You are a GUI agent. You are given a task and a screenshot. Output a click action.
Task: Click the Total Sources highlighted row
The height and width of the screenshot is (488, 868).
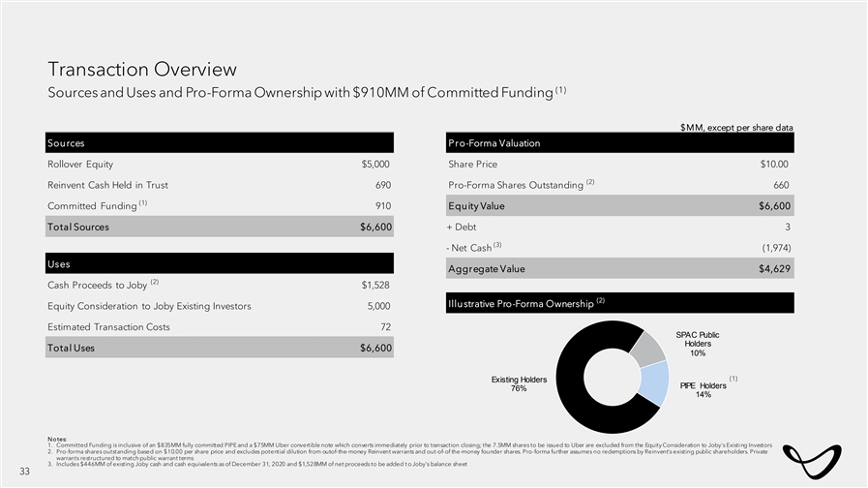click(220, 227)
